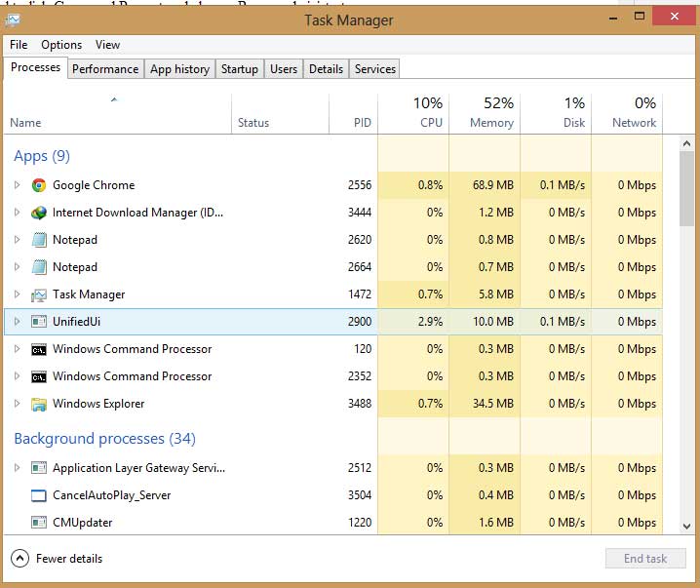Sort by the Name column header
The image size is (700, 588).
pyautogui.click(x=118, y=114)
